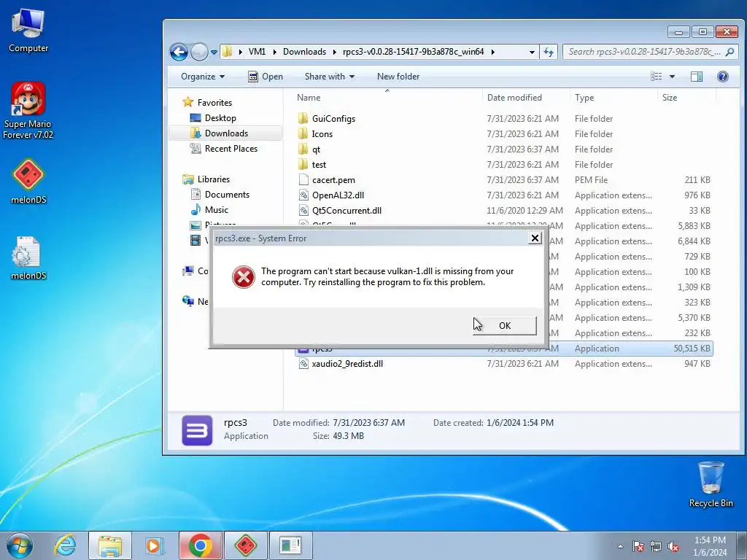This screenshot has width=747, height=560.
Task: Click the Explorer Forward arrow button
Action: click(x=199, y=52)
